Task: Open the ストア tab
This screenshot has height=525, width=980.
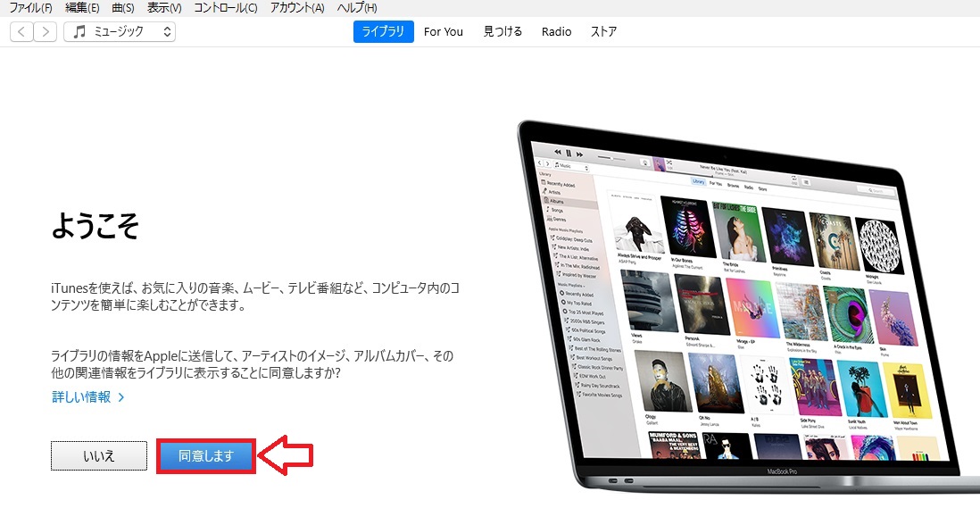Action: 603,32
